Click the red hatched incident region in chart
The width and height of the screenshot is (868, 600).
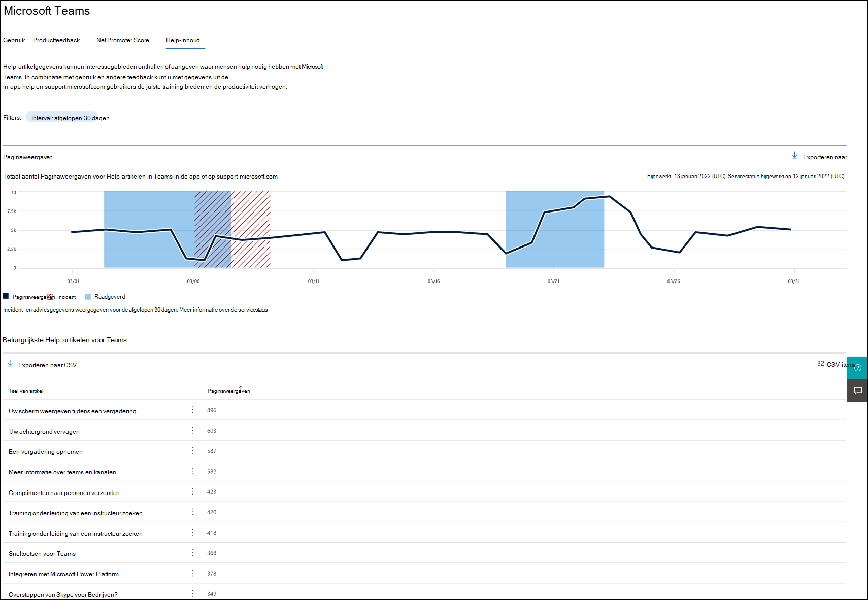[232, 229]
